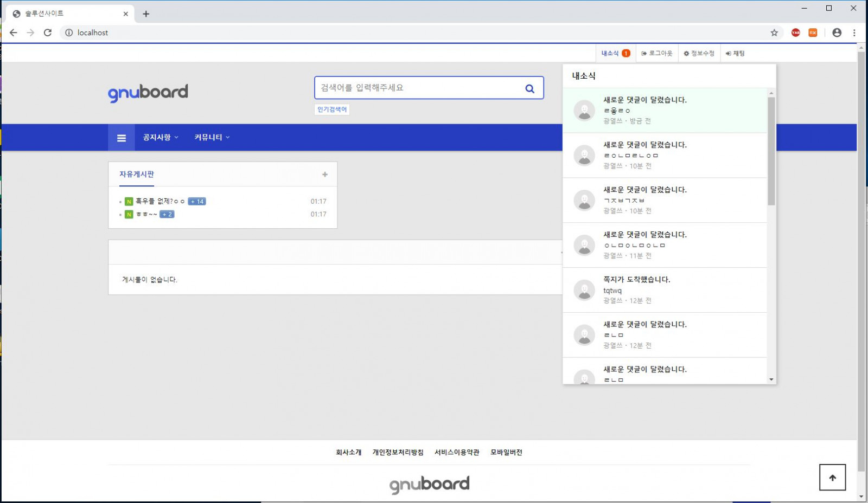
Task: Open the red YAB extension icon
Action: pyautogui.click(x=796, y=33)
